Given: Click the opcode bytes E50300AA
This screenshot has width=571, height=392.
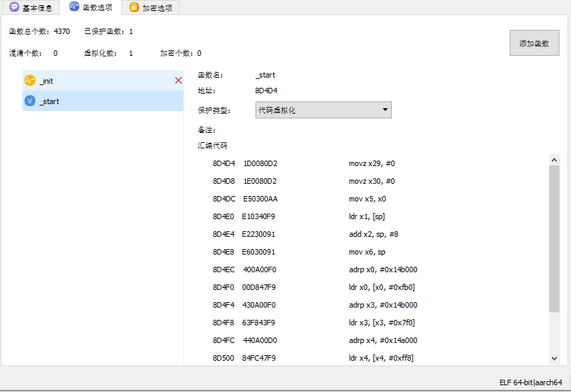Looking at the screenshot, I should (260, 199).
